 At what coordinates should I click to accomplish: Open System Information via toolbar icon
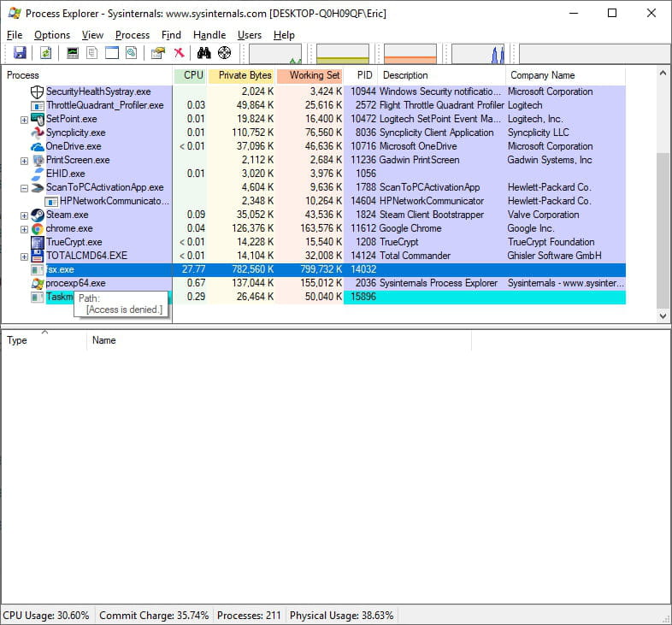click(73, 53)
